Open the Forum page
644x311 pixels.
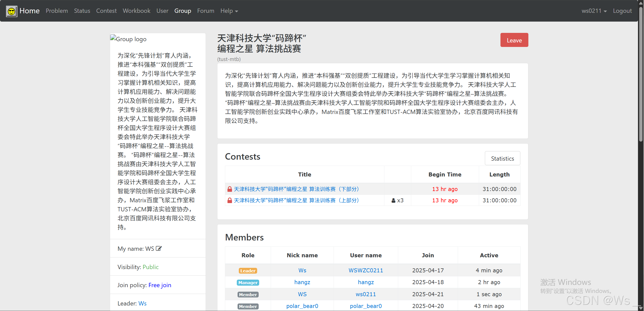(x=206, y=11)
